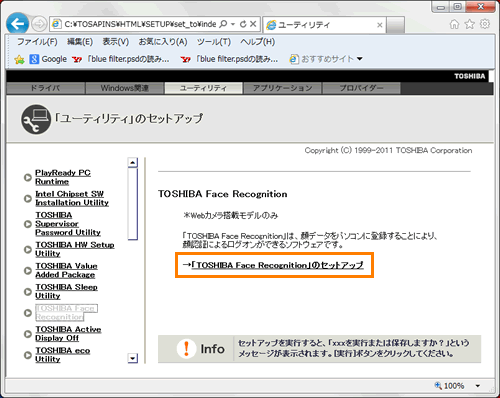Switch to the Windows関連 tab
This screenshot has width=500, height=398.
pos(125,88)
